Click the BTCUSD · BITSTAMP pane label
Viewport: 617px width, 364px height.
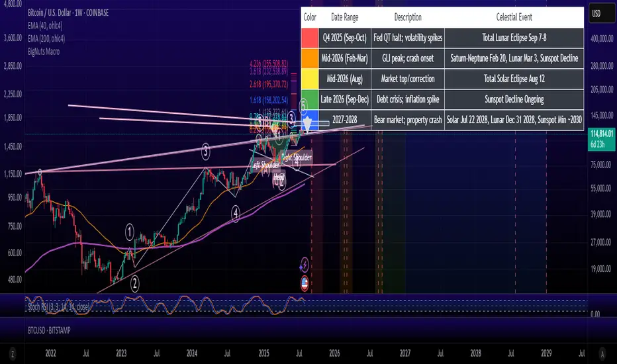(49, 330)
